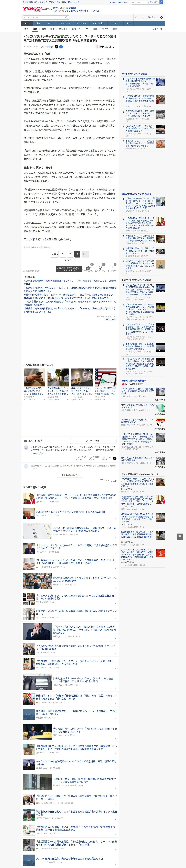
Task: Open the トップ navigation tab
Action: (27, 24)
